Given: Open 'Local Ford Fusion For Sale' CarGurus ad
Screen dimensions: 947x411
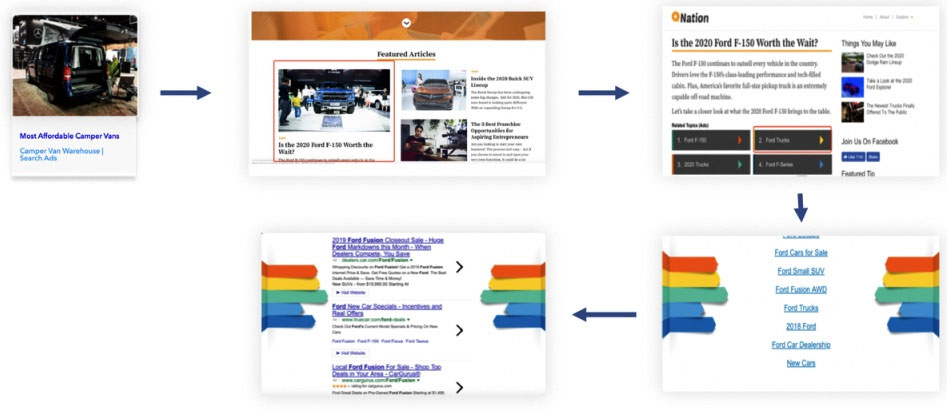Looking at the screenshot, I should pos(387,371).
